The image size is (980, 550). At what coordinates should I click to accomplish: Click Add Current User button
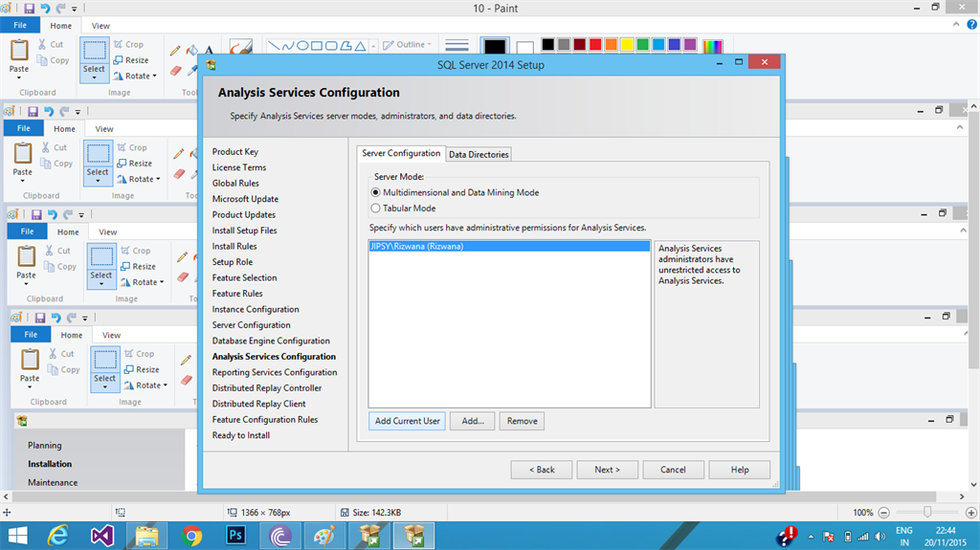pos(407,421)
